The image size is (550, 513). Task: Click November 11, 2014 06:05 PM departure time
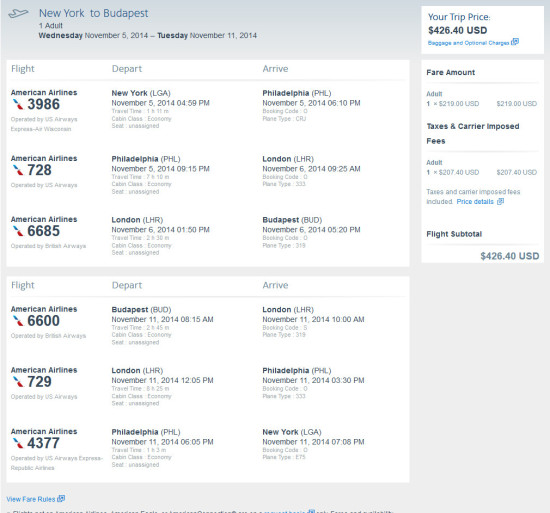pyautogui.click(x=162, y=442)
